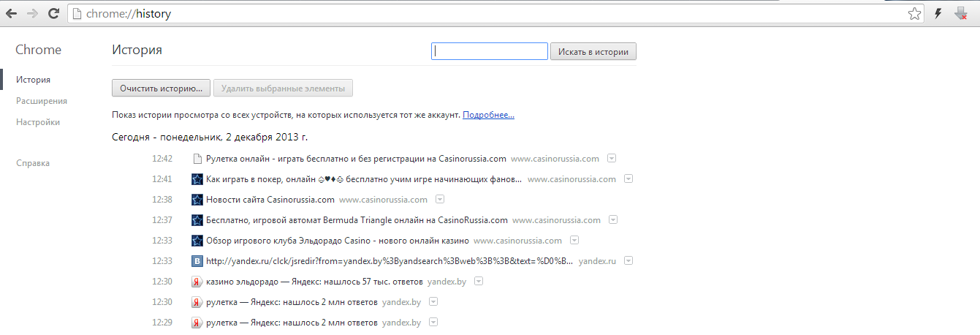The height and width of the screenshot is (335, 980).
Task: Open dropdown menu for Рулетка онлайн entry
Action: 612,158
